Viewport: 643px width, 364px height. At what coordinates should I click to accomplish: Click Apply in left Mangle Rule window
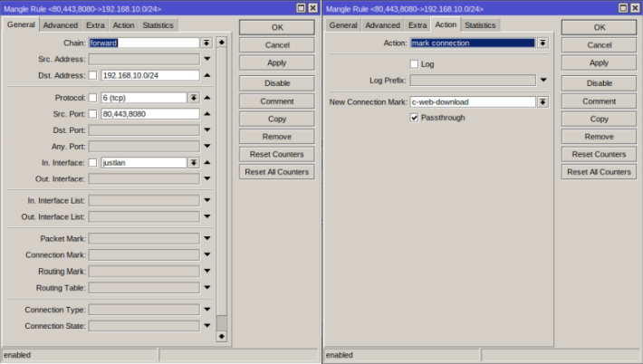pos(277,62)
